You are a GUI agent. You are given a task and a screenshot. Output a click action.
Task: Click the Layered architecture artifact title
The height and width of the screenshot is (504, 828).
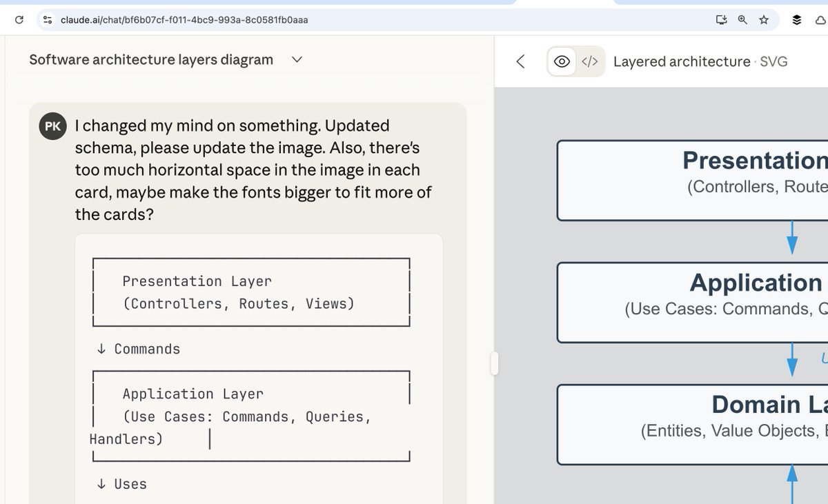coord(682,61)
